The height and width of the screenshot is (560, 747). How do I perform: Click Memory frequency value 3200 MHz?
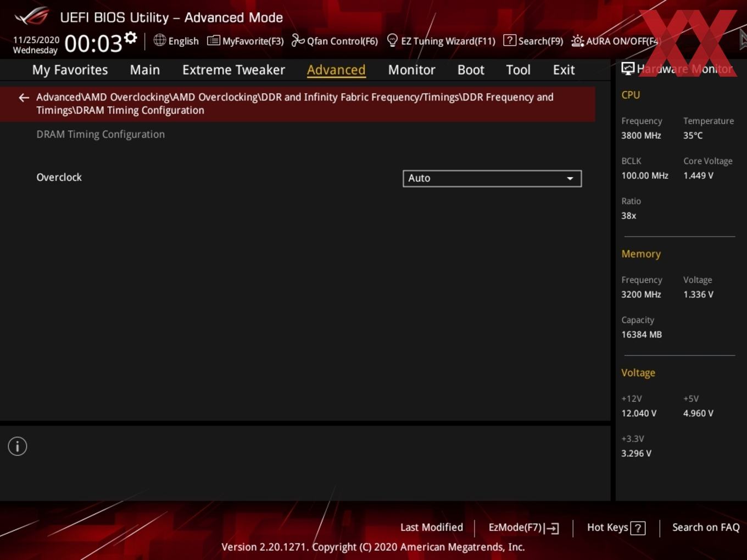click(x=641, y=294)
